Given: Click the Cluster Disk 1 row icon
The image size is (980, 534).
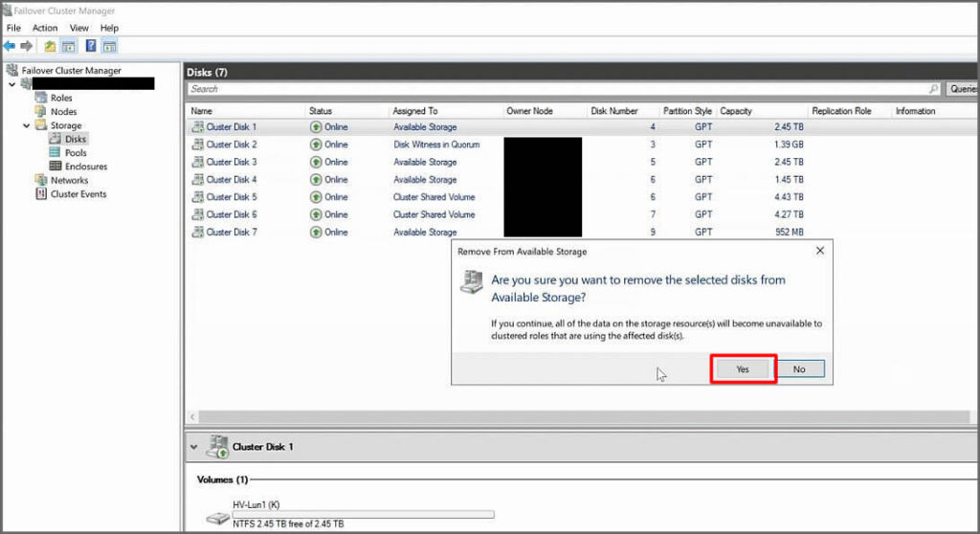Looking at the screenshot, I should [x=197, y=127].
